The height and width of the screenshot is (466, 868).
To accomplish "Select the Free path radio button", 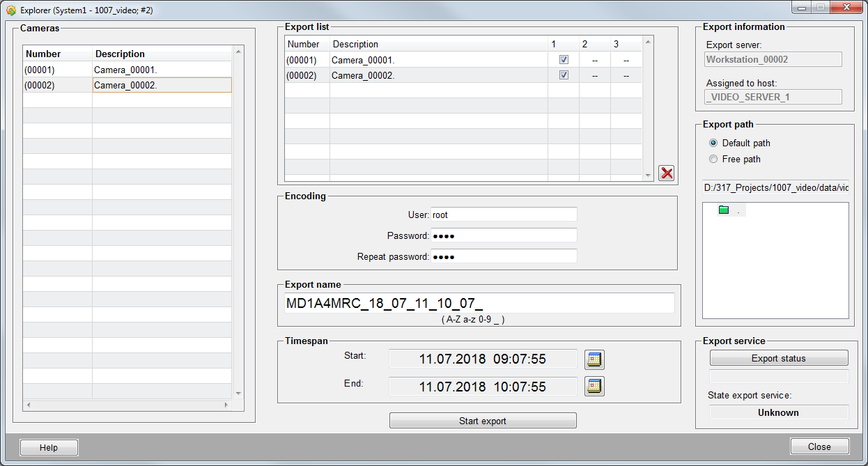I will point(713,159).
